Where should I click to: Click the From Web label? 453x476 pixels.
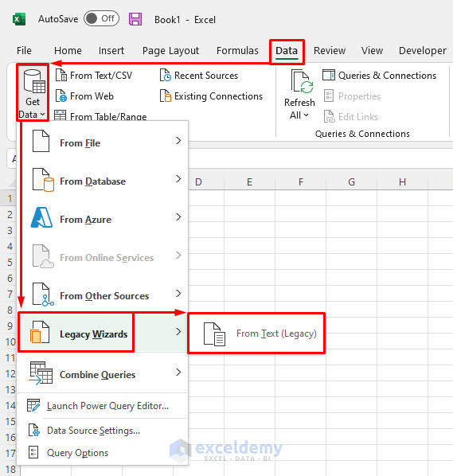pyautogui.click(x=92, y=96)
